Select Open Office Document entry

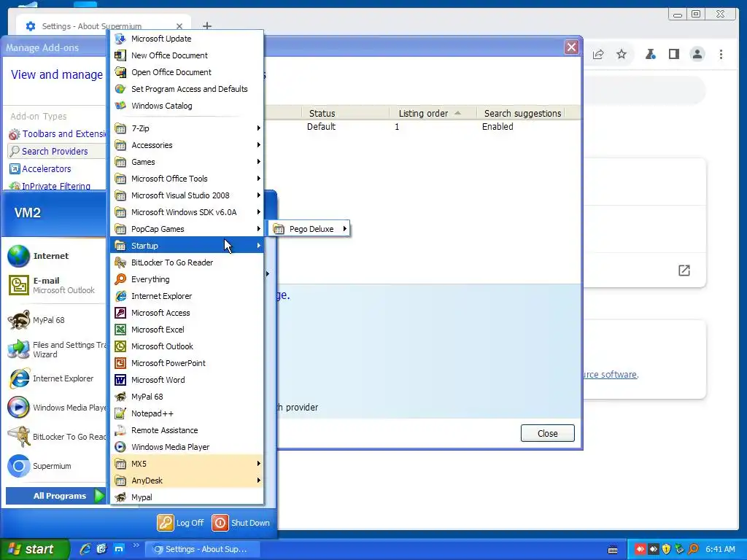tap(187, 72)
